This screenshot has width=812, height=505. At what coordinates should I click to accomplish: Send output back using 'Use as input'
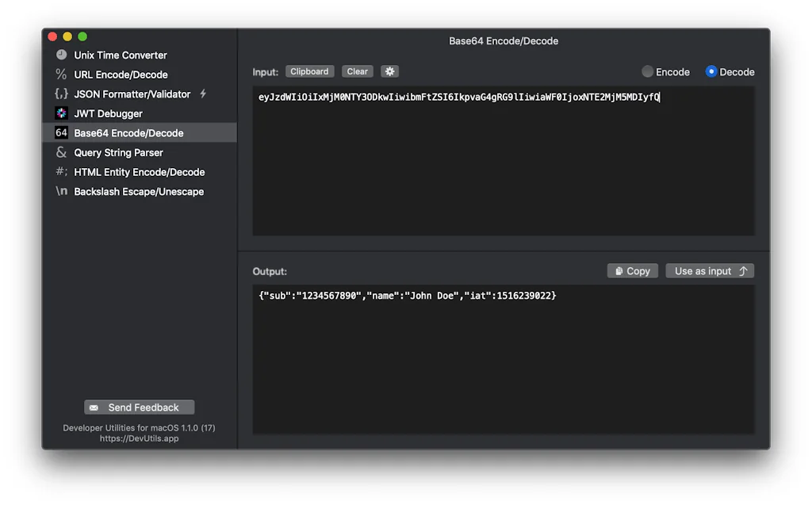[x=709, y=270]
